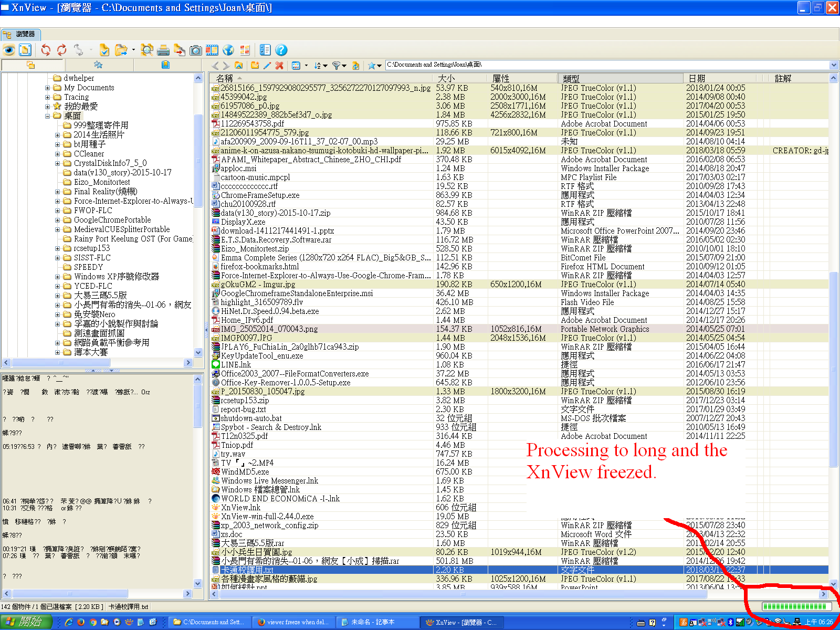Click the green progress bar in status bar

[x=796, y=606]
